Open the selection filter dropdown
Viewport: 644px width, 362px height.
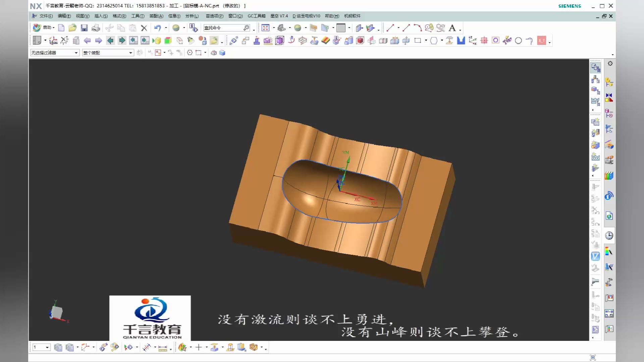click(76, 53)
